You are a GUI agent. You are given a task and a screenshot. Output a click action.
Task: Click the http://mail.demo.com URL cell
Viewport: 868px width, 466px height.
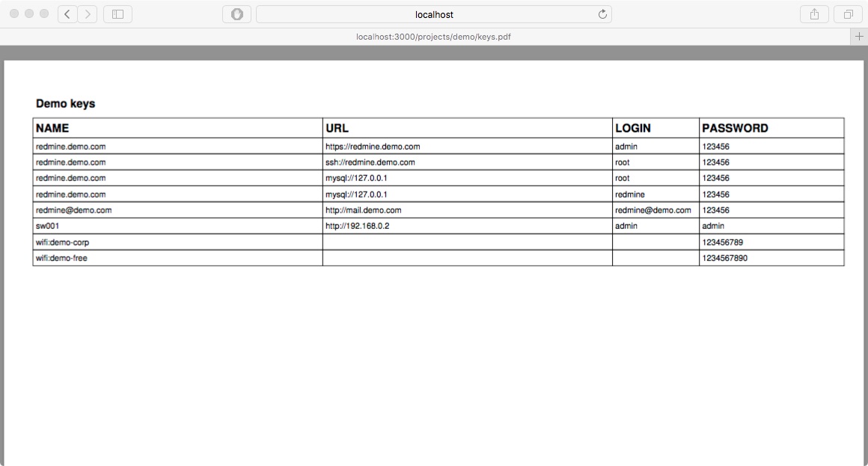pyautogui.click(x=364, y=210)
